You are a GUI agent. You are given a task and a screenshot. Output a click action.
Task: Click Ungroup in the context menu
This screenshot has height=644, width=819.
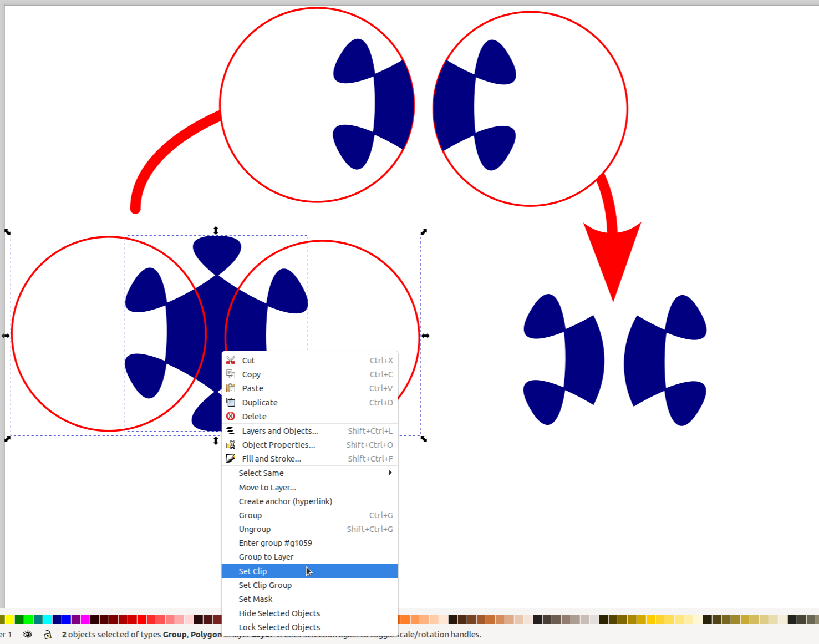coord(309,529)
